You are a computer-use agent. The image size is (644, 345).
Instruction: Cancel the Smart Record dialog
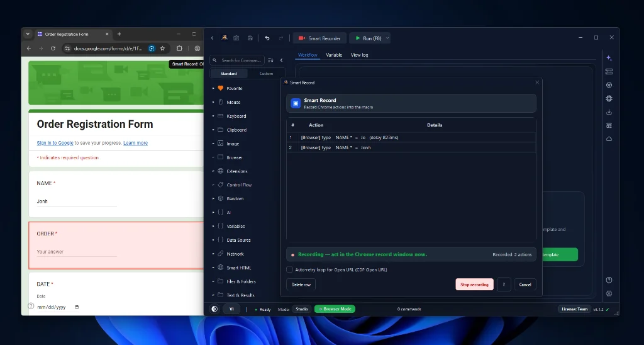pos(525,285)
